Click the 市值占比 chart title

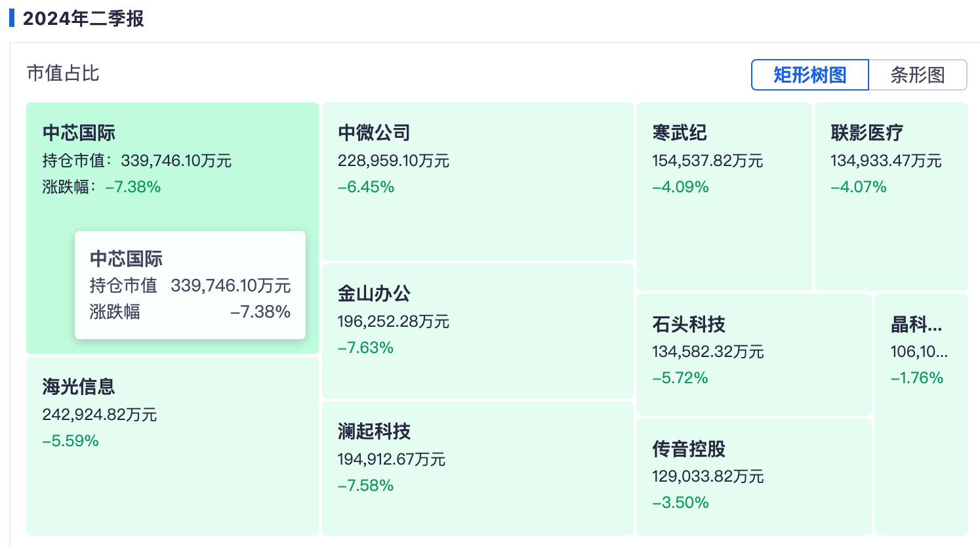click(63, 73)
